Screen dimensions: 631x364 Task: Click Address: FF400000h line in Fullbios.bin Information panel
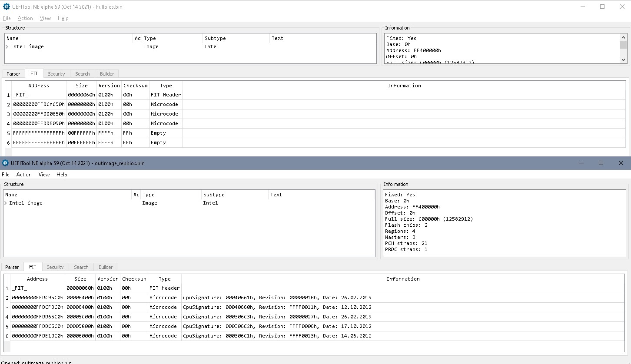(413, 50)
